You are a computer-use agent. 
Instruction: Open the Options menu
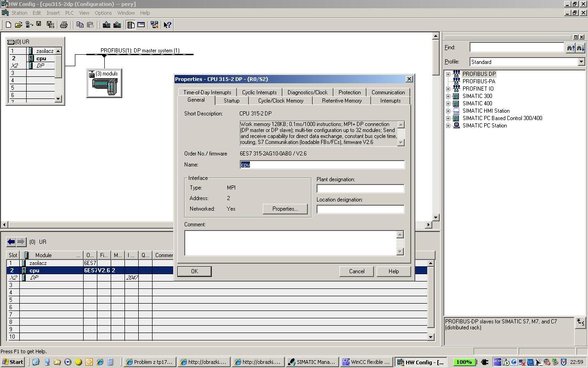coord(103,13)
